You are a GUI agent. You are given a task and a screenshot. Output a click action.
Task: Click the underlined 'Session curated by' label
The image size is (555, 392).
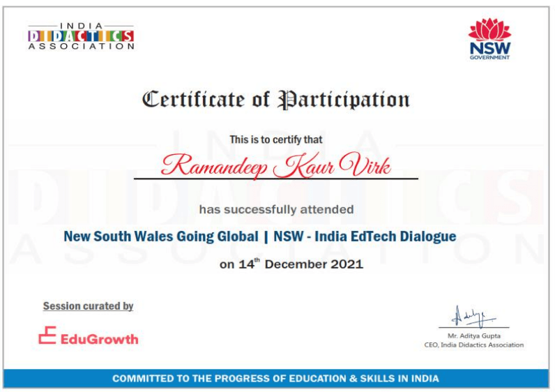coord(88,306)
